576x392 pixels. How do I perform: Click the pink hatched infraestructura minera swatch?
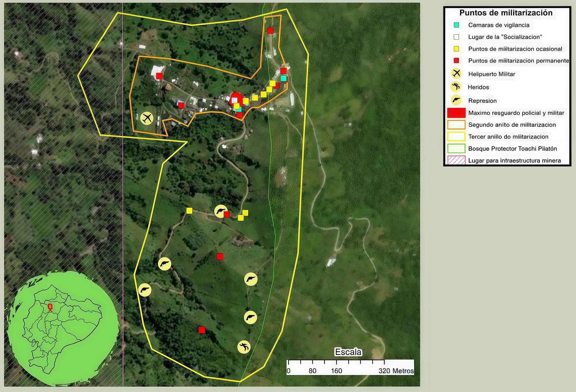coord(456,160)
